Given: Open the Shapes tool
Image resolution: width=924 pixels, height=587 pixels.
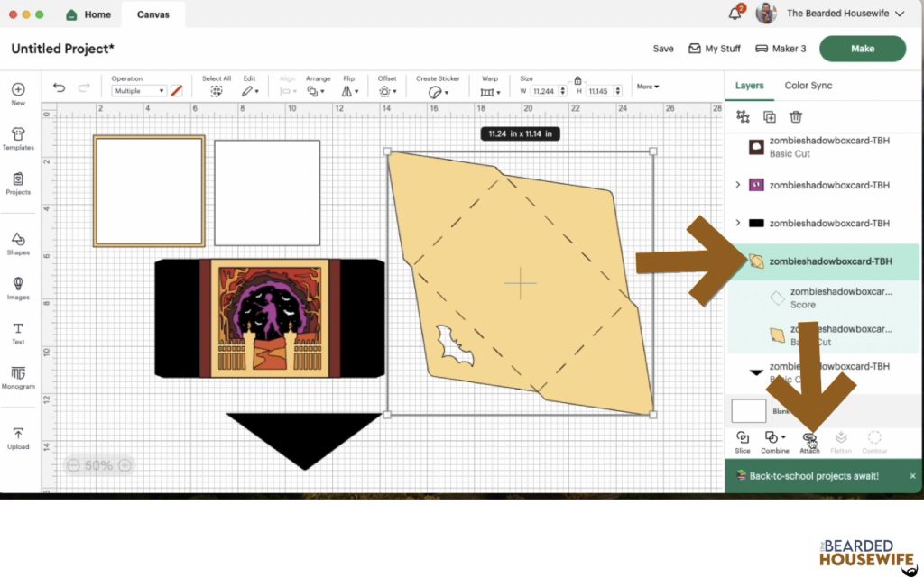Looking at the screenshot, I should 18,243.
